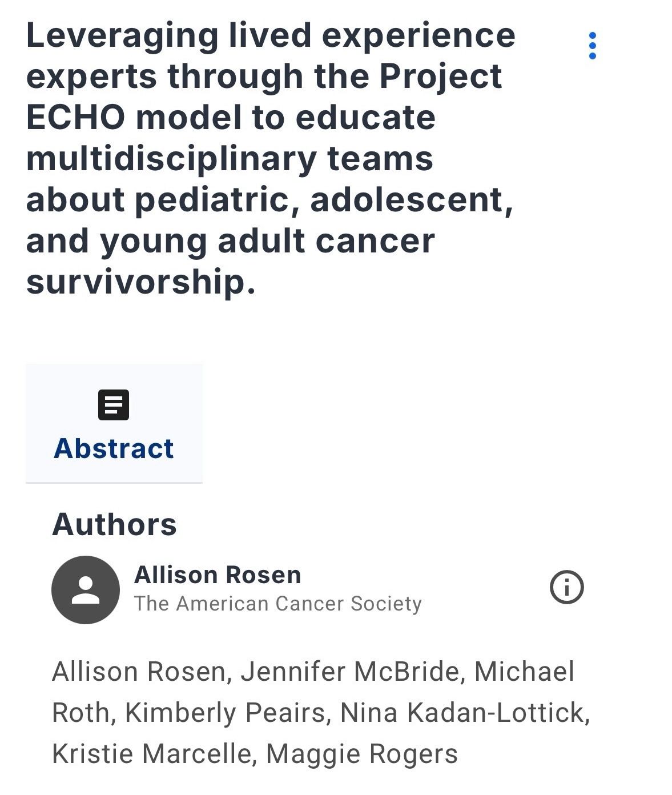The width and height of the screenshot is (672, 795).
Task: Click The American Cancer Society affiliation
Action: click(278, 604)
